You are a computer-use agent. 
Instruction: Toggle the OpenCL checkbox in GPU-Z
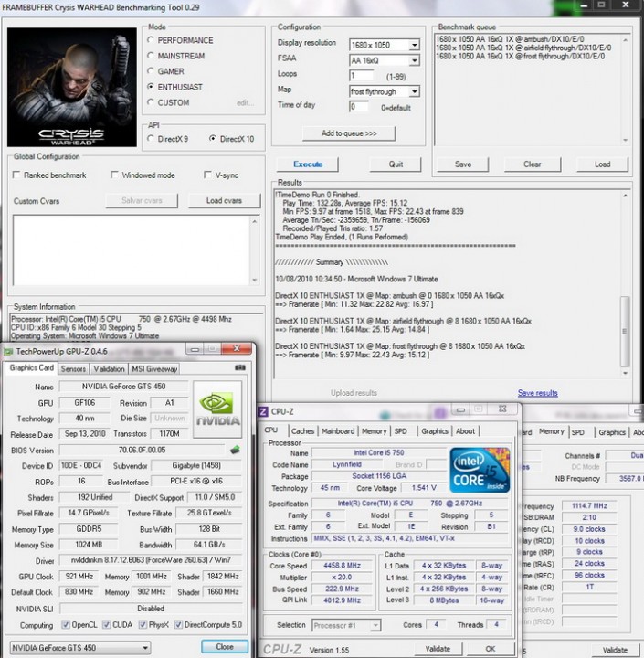(x=66, y=625)
